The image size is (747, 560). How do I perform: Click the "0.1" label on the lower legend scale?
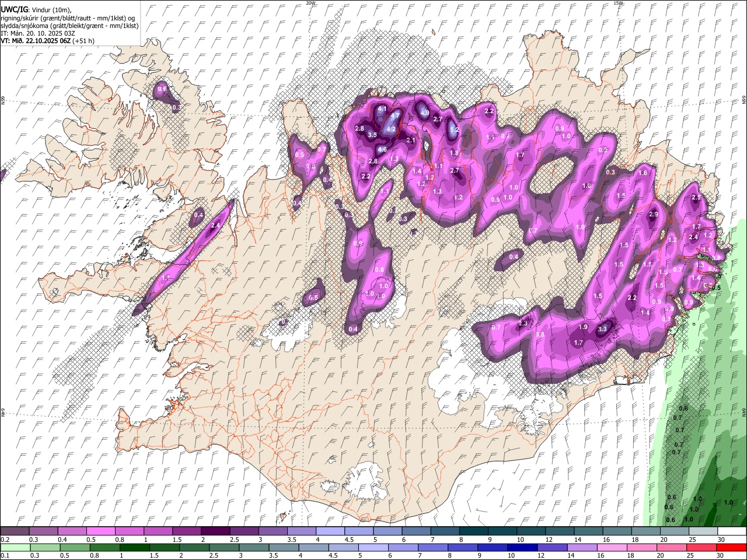[5, 556]
